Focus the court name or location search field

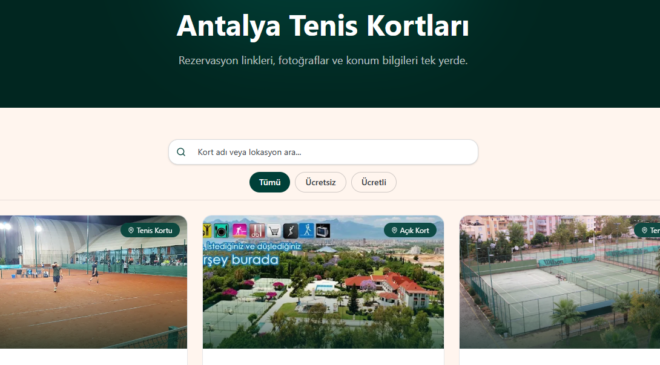point(323,152)
